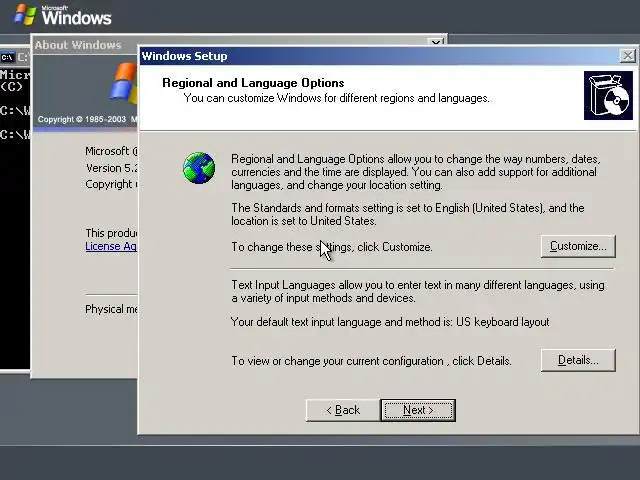Click the Windows flag logo at top
This screenshot has width=640, height=480.
24,14
